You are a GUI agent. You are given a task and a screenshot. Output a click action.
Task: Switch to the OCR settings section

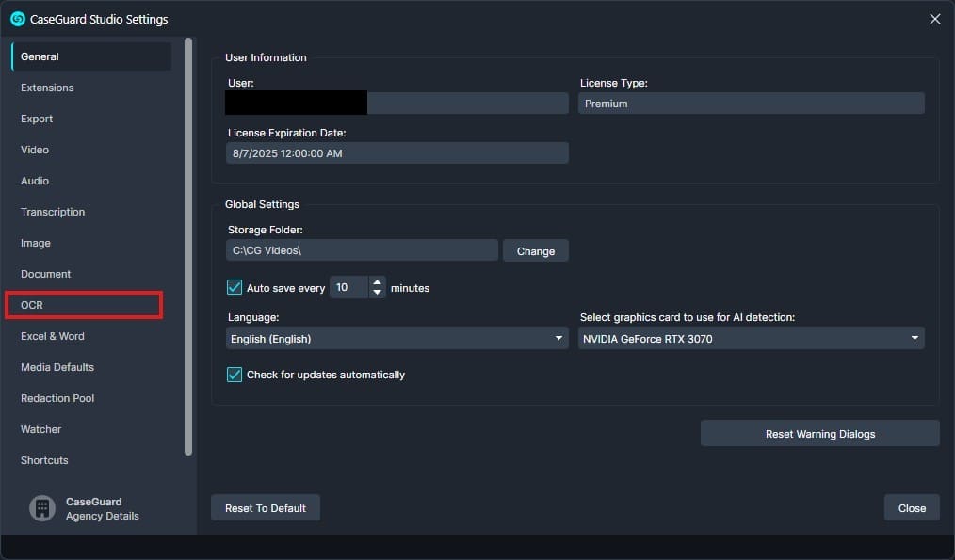coord(83,304)
